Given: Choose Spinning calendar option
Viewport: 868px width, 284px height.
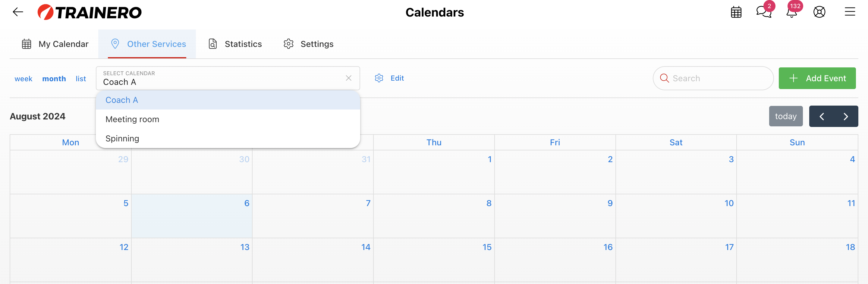Looking at the screenshot, I should (122, 138).
